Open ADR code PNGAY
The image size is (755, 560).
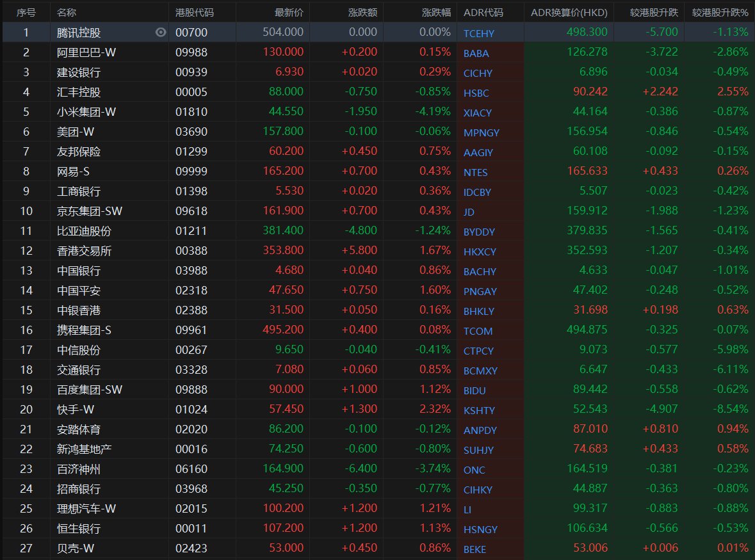click(480, 292)
